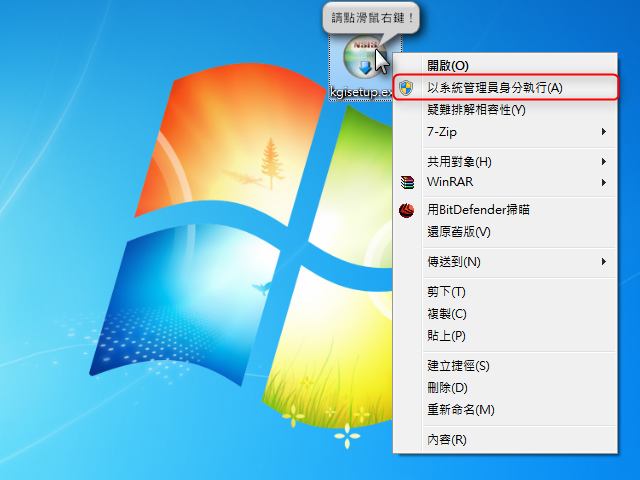Select 刪除(D) to delete

coord(505,388)
